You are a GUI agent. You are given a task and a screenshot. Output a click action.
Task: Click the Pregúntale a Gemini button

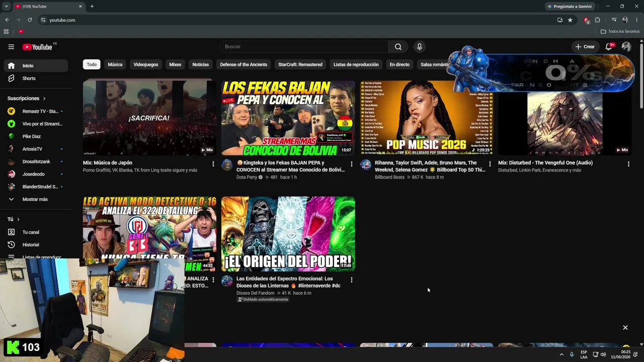point(570,7)
